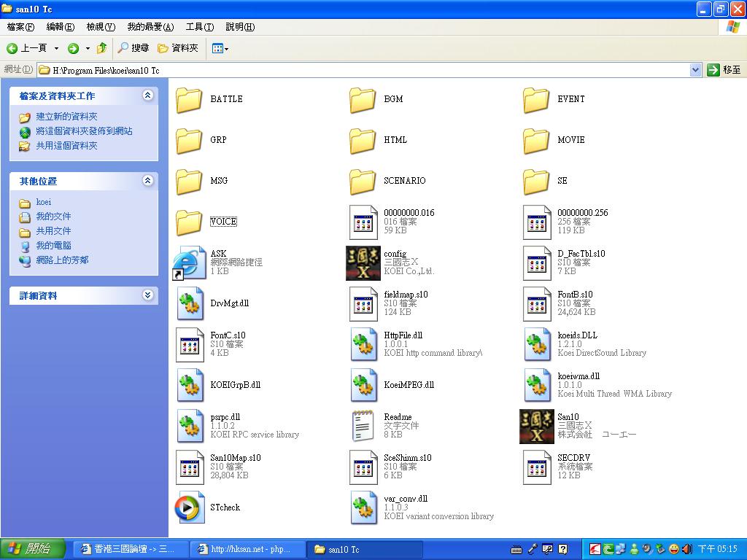
Task: Select the psrpc.dll file icon
Action: pos(190,426)
